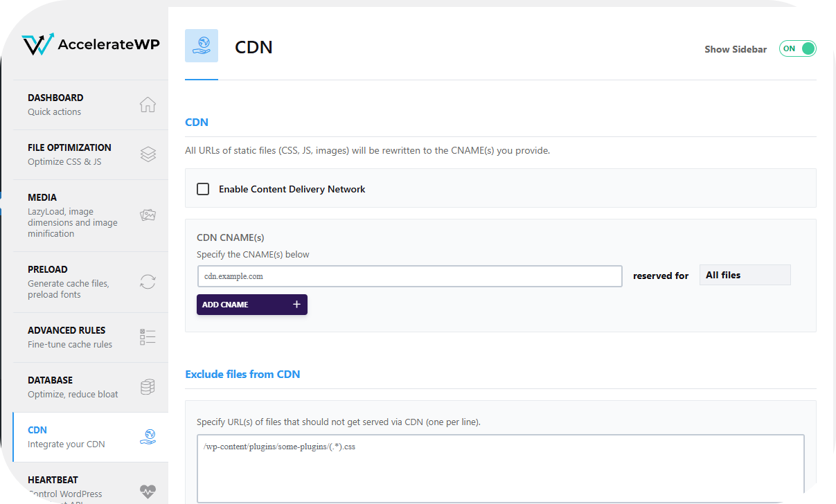Screen dimensions: 836x504
Task: Click the exclude files textarea
Action: click(x=501, y=469)
